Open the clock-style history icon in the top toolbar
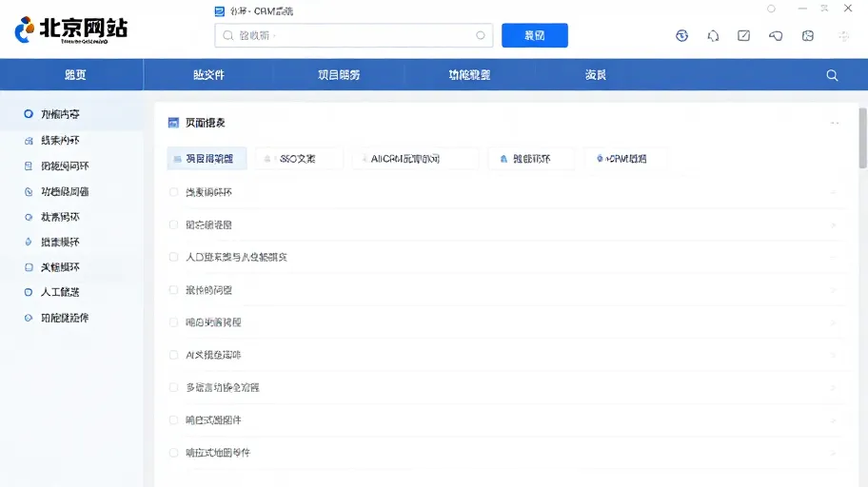 pyautogui.click(x=681, y=36)
